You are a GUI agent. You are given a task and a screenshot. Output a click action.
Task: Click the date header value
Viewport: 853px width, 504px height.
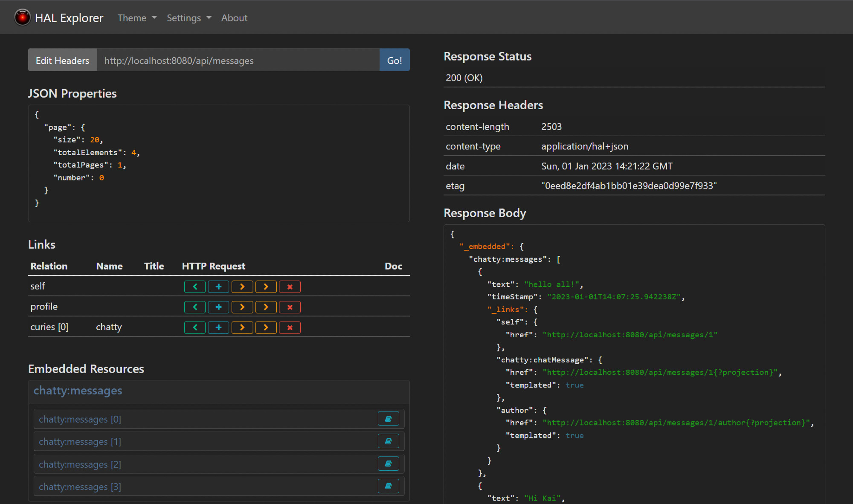click(607, 166)
